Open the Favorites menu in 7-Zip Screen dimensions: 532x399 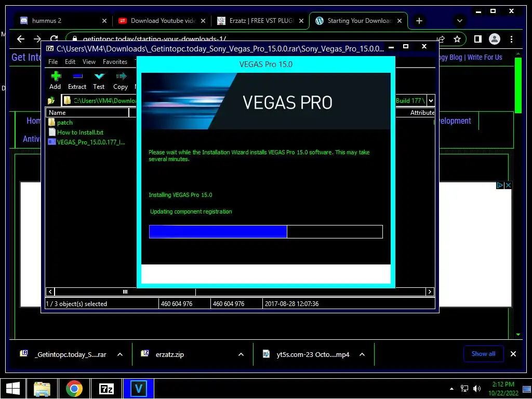pyautogui.click(x=115, y=62)
